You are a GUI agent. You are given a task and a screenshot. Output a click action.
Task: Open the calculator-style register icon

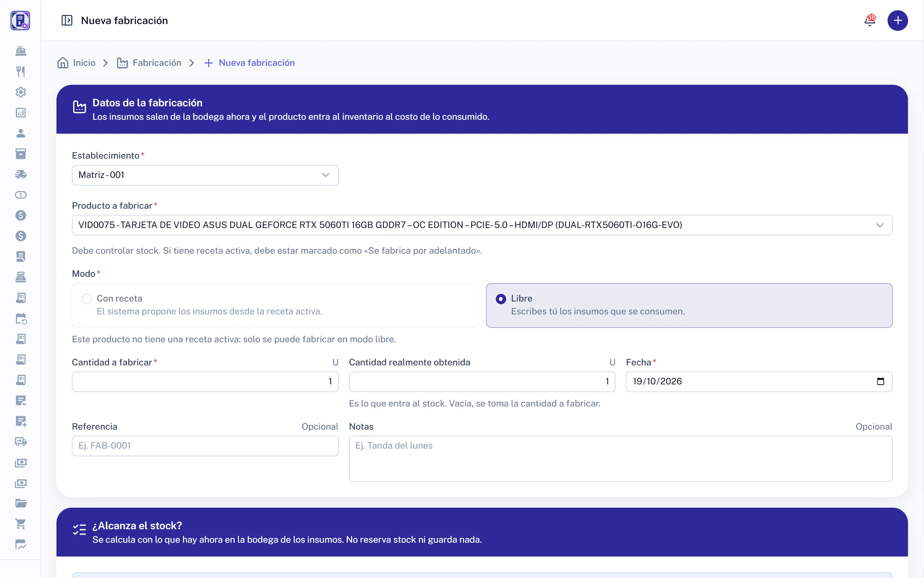click(x=21, y=277)
